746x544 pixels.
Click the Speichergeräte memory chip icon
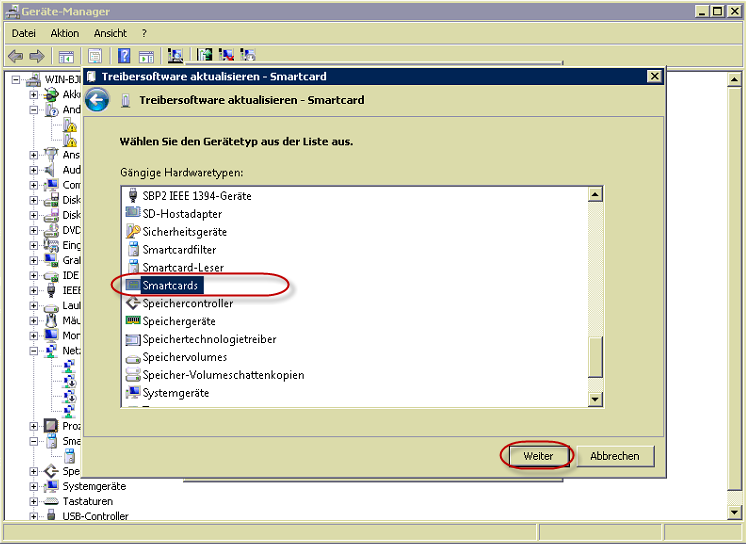(x=133, y=322)
